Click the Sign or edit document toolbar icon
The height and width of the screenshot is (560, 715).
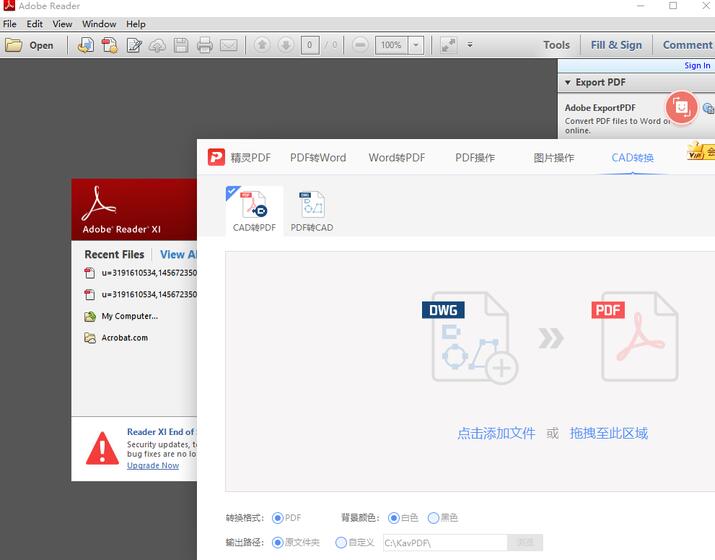pyautogui.click(x=134, y=45)
